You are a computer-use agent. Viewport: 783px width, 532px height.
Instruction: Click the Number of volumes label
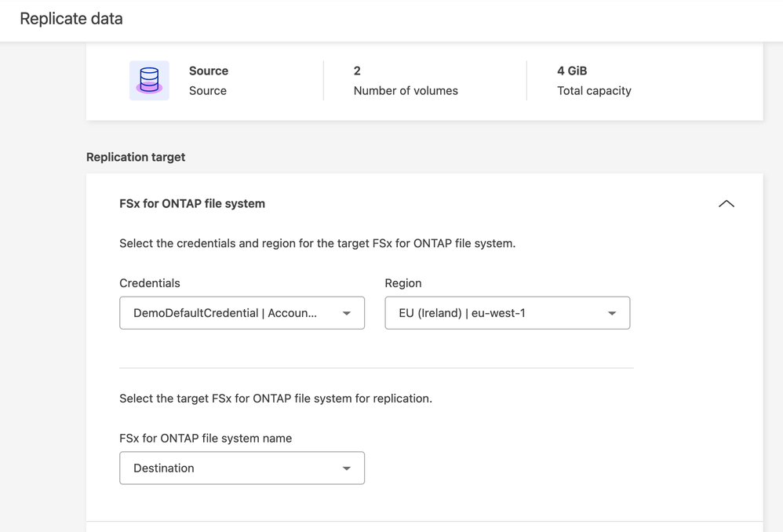pos(406,91)
